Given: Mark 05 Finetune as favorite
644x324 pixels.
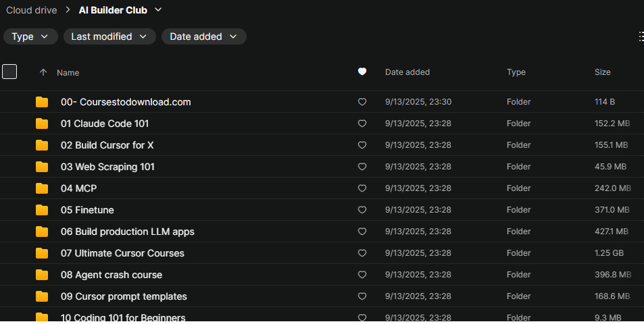Looking at the screenshot, I should (362, 210).
